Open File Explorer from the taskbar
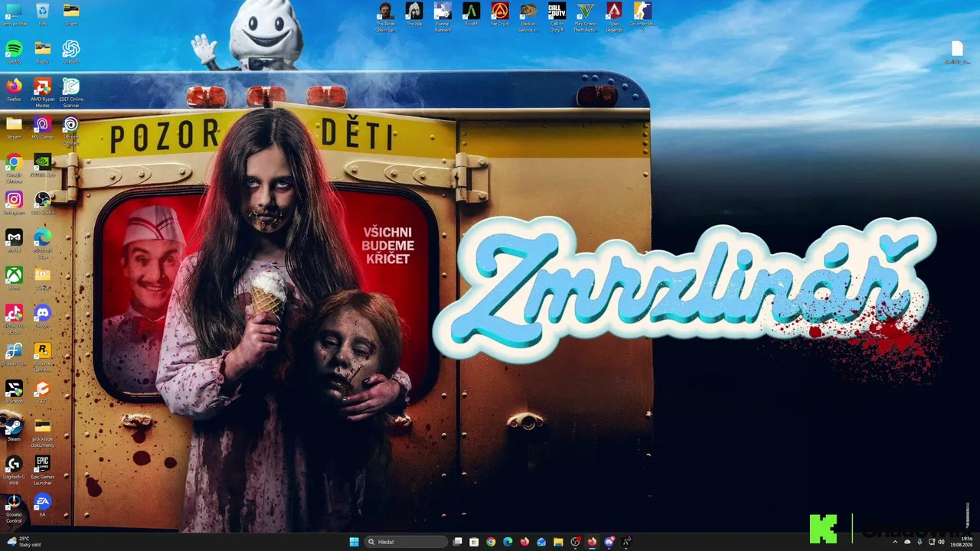The image size is (980, 551). pyautogui.click(x=558, y=542)
